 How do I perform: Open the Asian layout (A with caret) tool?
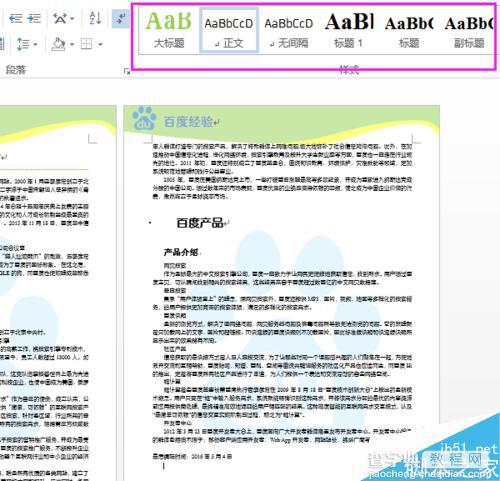60,18
